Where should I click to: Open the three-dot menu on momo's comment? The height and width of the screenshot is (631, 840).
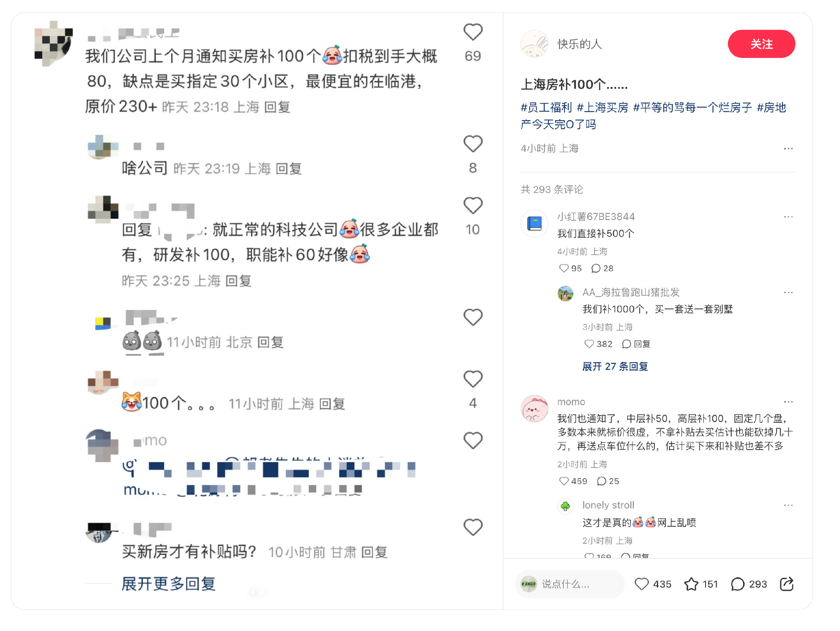(788, 402)
